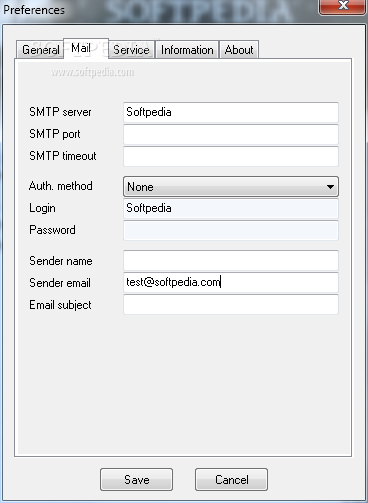368x503 pixels.
Task: Close the Preferences window
Action: tap(343, 7)
